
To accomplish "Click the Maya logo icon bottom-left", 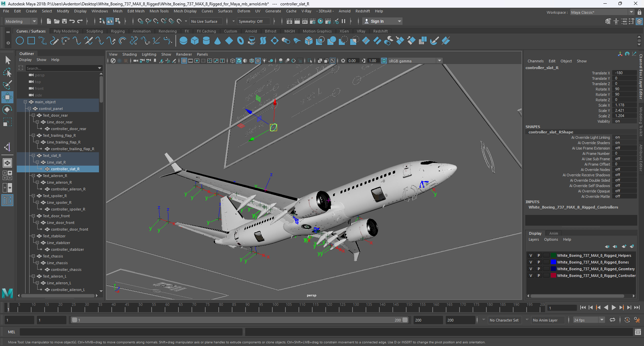I will [7, 293].
